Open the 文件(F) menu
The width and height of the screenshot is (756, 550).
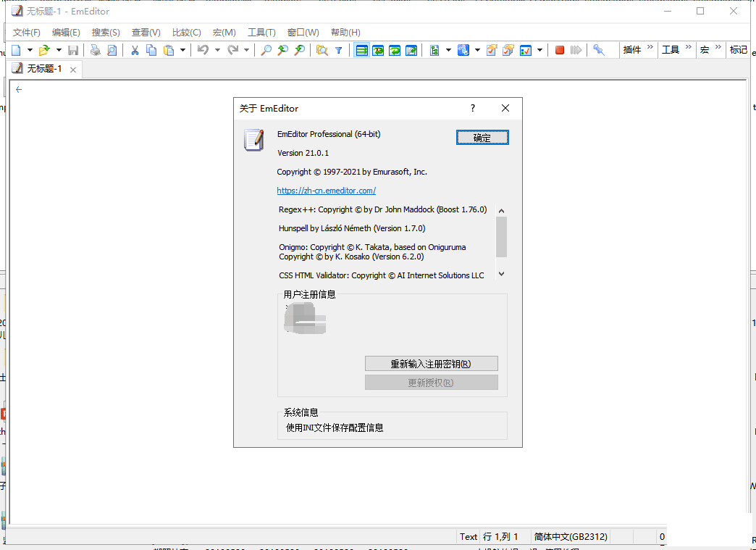(27, 33)
